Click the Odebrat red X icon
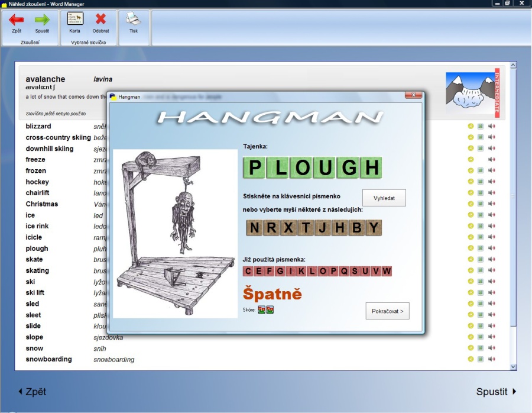The height and width of the screenshot is (413, 532). (x=100, y=19)
